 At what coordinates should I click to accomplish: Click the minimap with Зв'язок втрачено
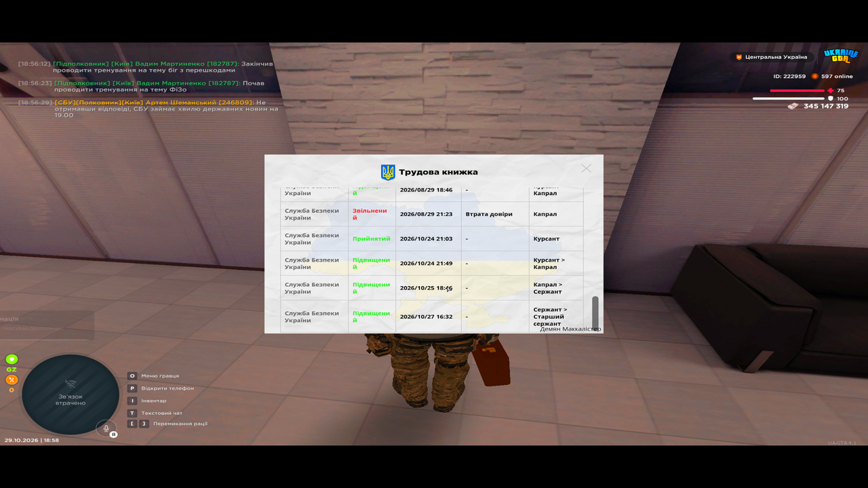[x=71, y=395]
